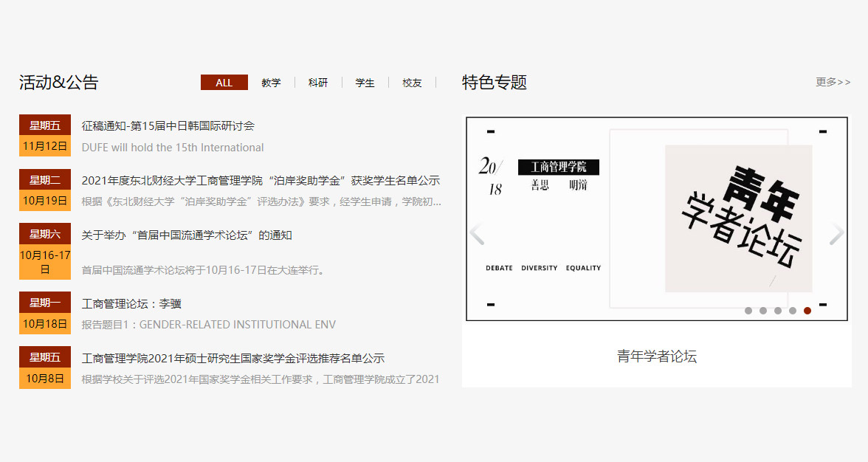The height and width of the screenshot is (462, 868).
Task: Select the third carousel dot indicator
Action: click(x=778, y=311)
